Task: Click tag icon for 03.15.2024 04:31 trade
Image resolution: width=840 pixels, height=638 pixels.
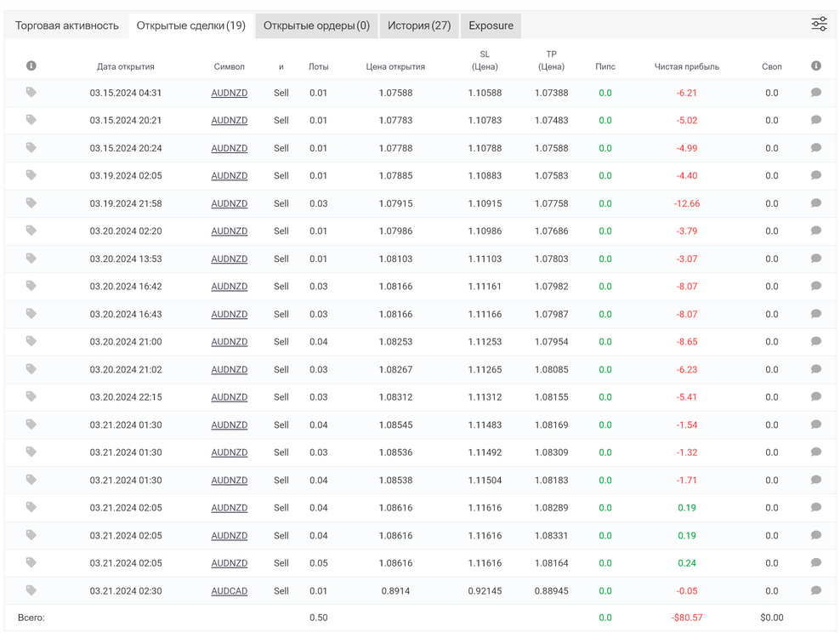Action: (31, 92)
